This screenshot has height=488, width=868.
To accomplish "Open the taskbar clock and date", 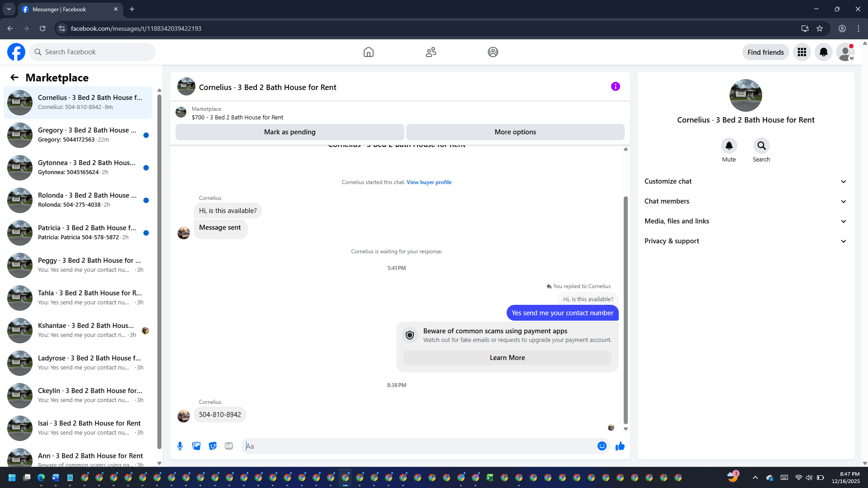I will tap(845, 478).
